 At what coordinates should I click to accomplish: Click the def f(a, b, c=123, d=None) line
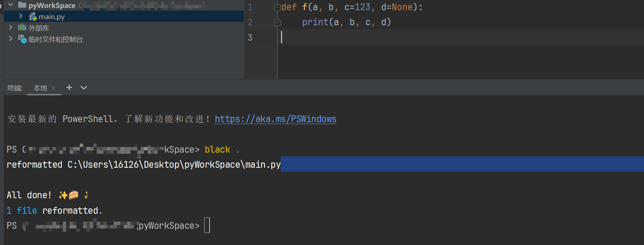pos(352,7)
